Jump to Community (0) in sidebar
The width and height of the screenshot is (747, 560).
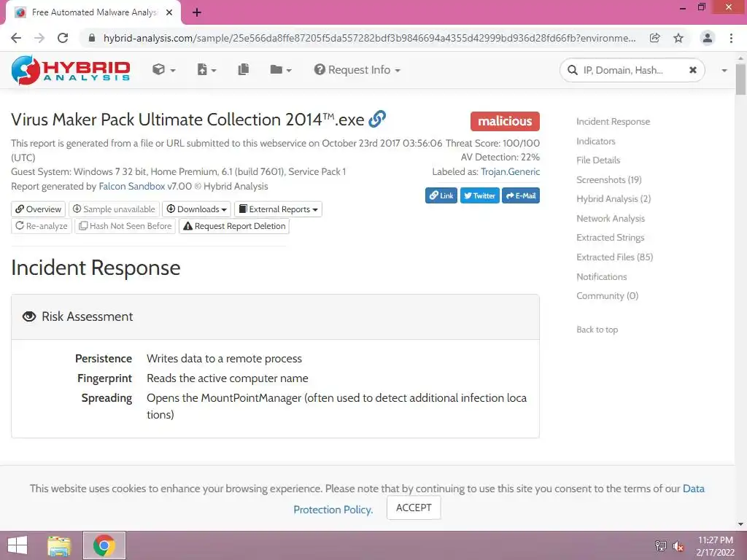tap(607, 296)
